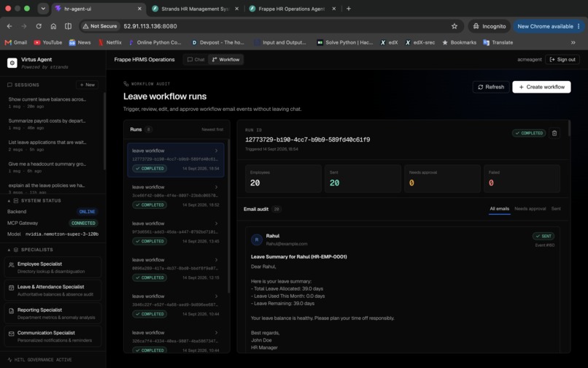Click the Virtus Agent logo icon
The image size is (588, 368).
click(x=12, y=63)
